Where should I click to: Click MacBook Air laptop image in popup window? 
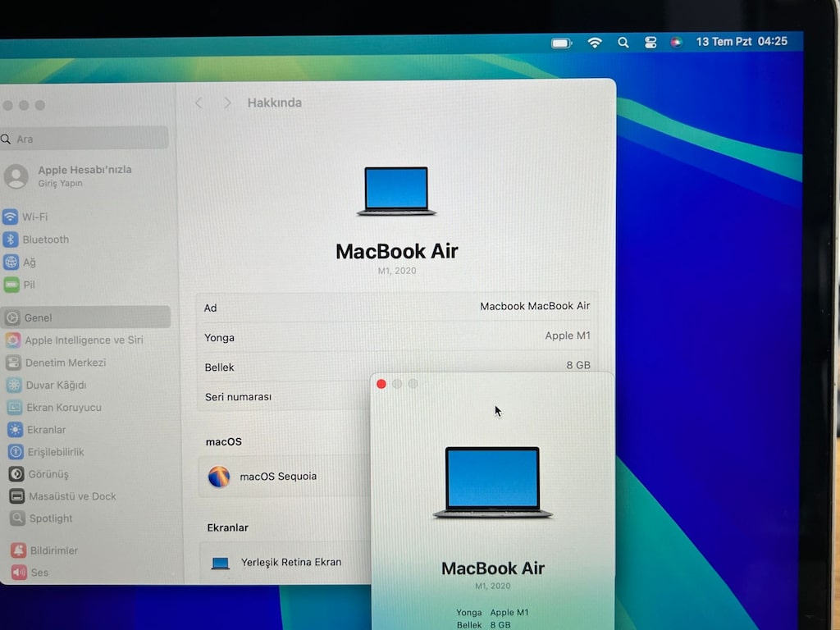(x=492, y=482)
